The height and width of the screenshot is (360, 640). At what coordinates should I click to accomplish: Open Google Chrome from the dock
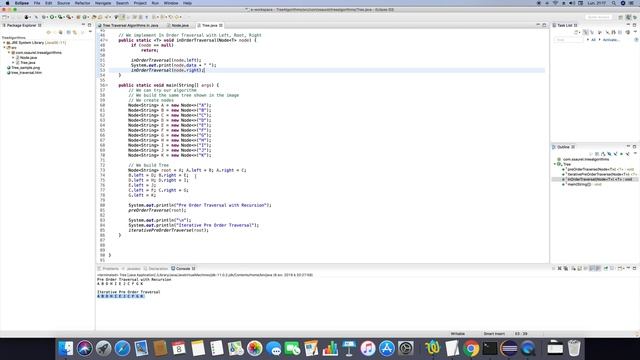click(471, 349)
